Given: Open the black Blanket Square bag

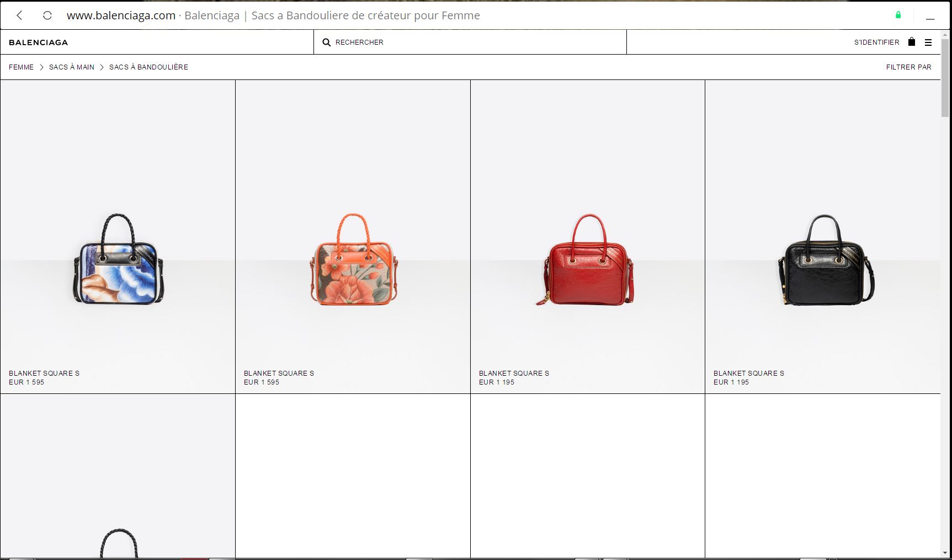Looking at the screenshot, I should click(826, 259).
